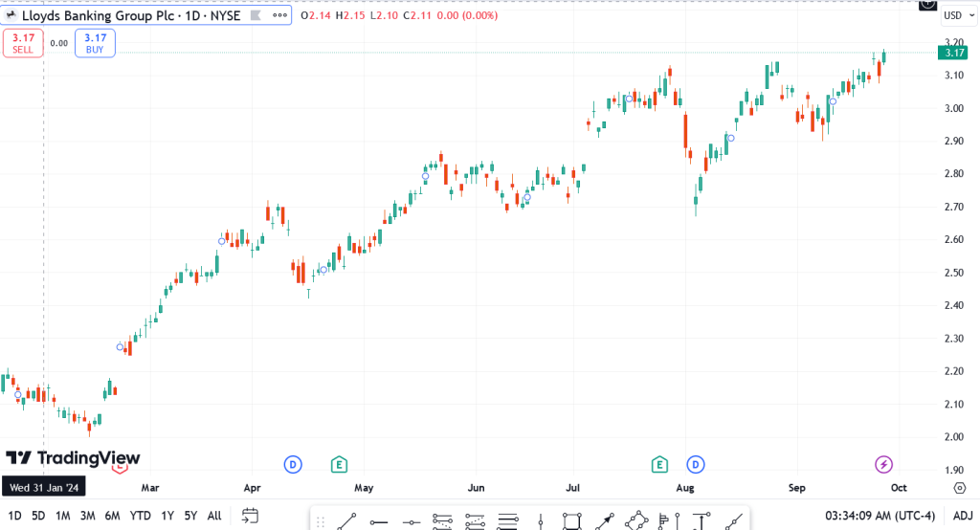Click the C2.11 close value
The width and height of the screenshot is (980, 530).
417,15
